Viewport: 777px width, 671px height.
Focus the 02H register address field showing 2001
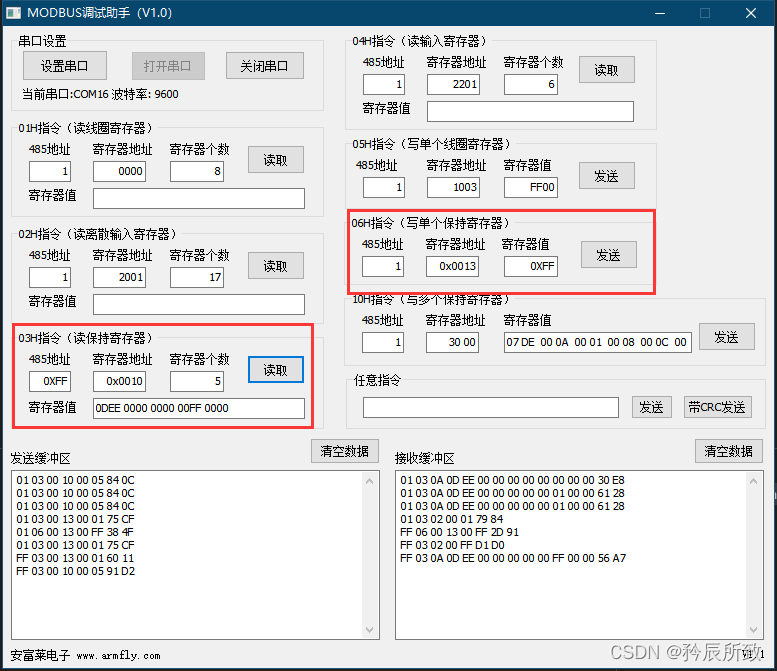[119, 278]
